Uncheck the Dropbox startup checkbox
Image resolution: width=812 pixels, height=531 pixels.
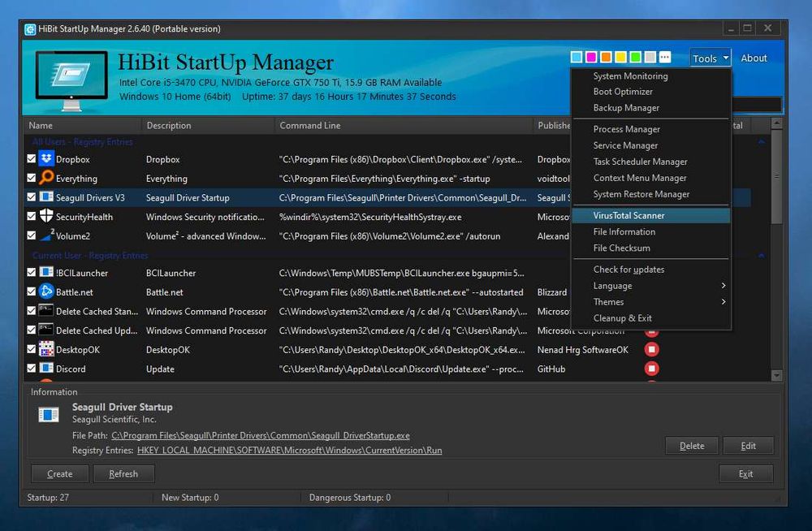tap(31, 158)
